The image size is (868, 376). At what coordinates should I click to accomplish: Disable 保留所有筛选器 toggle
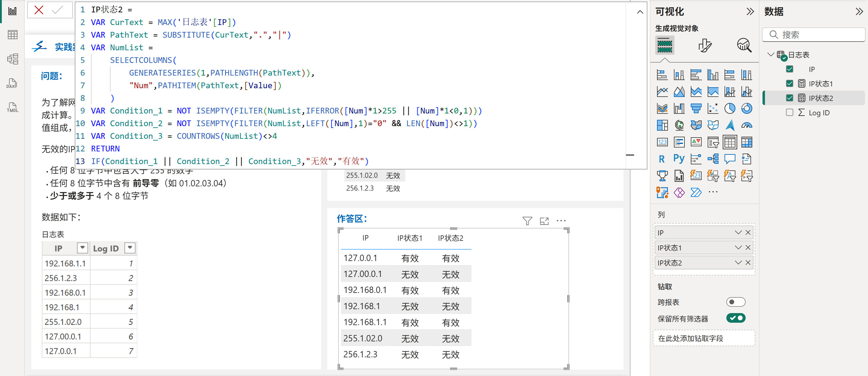736,318
